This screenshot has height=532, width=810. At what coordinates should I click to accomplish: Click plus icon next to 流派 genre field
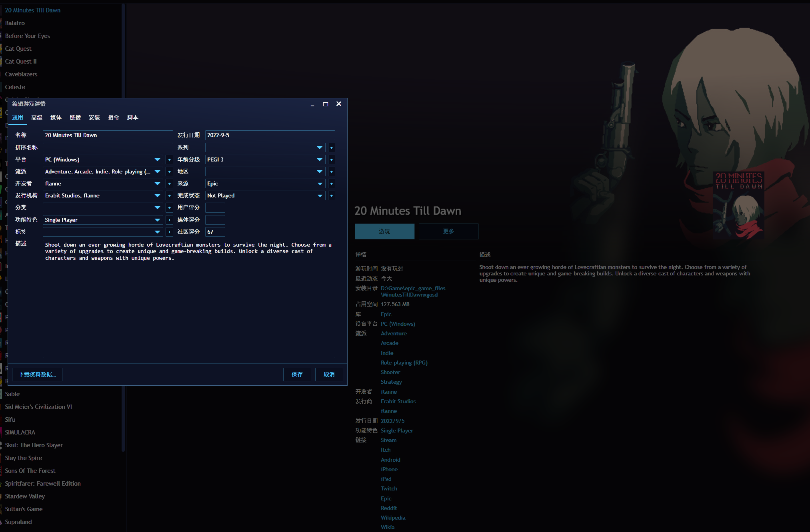pos(169,171)
